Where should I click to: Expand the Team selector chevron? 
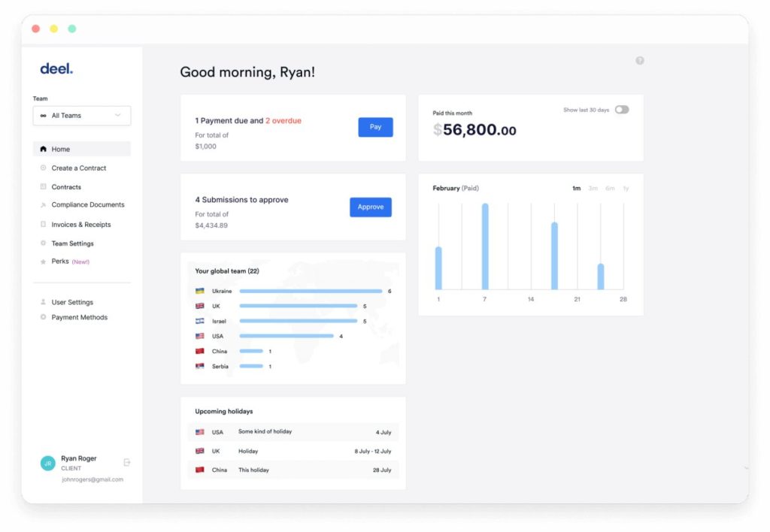coord(119,115)
